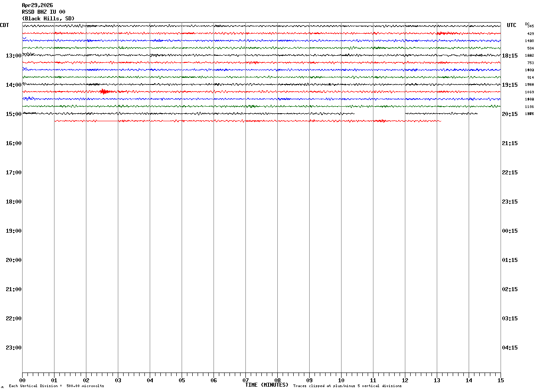
Task: Click the TIME (MINUTES) axis title
Action: 267,385
